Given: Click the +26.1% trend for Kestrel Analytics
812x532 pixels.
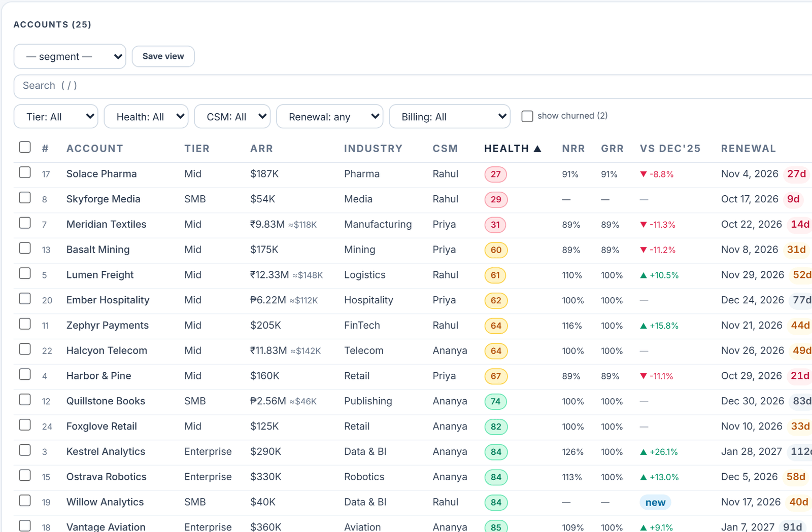Looking at the screenshot, I should click(659, 452).
